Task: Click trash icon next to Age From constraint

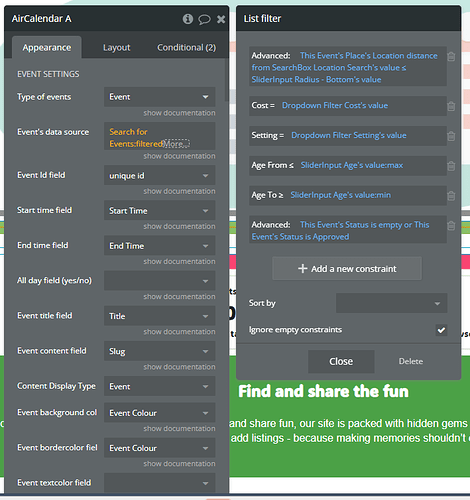Action: (451, 166)
